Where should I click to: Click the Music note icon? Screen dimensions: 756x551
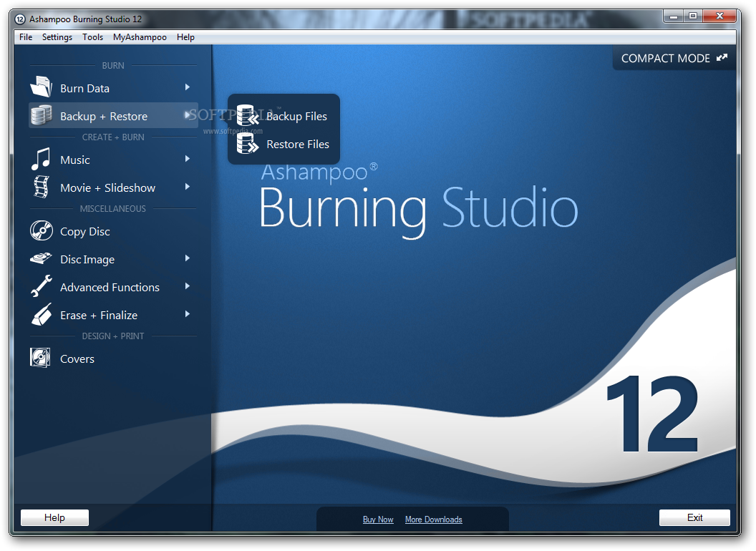pyautogui.click(x=41, y=159)
